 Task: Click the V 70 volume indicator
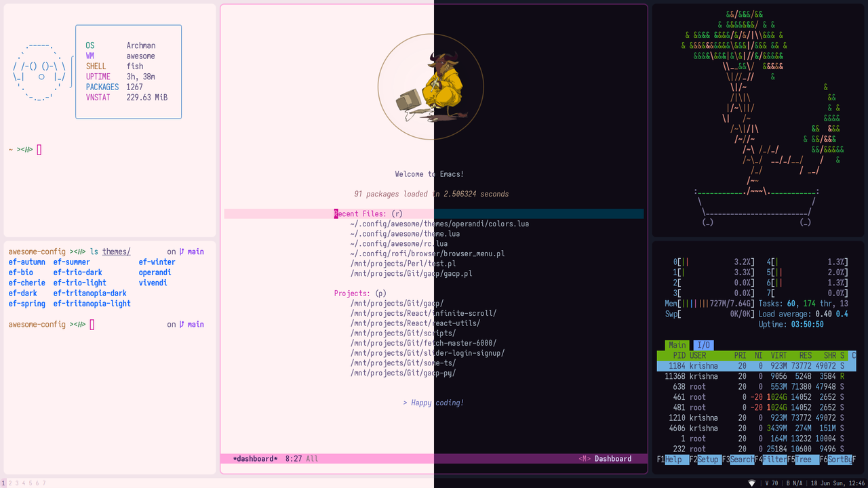click(x=772, y=483)
